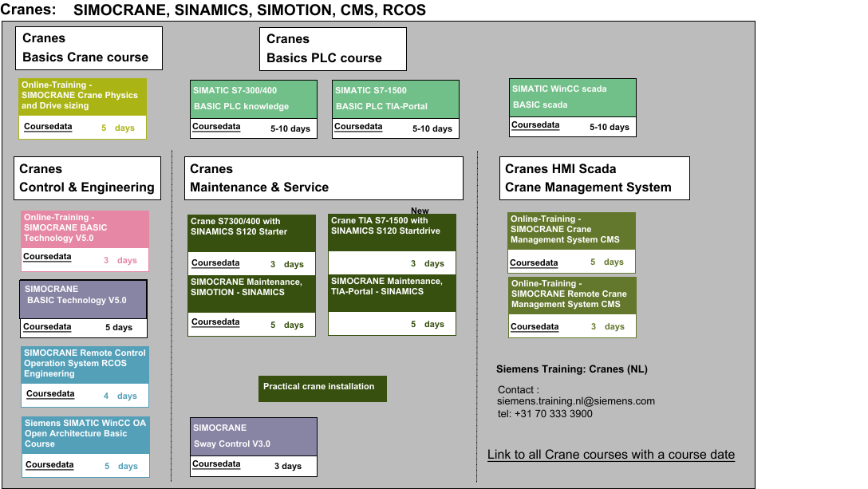
Task: Select the Siemens SIMATIC WinCC OA Open Architecture title
Action: [x=86, y=435]
